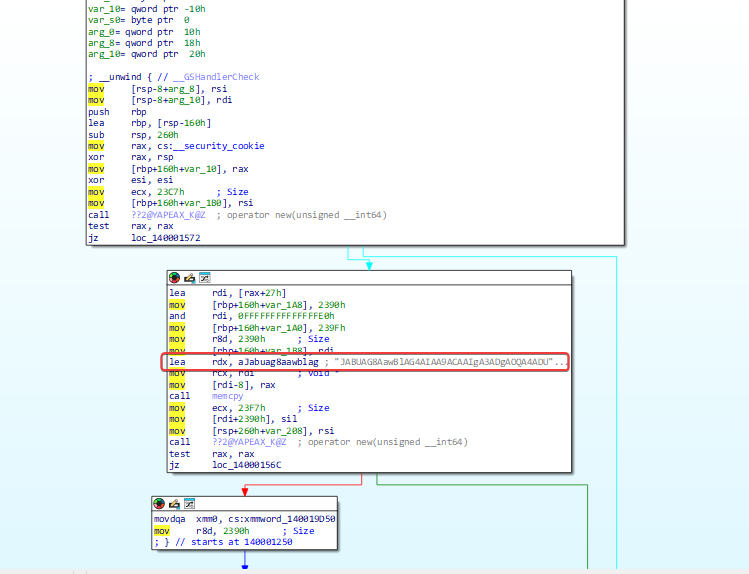
Task: Click 'mov r8d, 2390h' in the movdqa block
Action: [x=234, y=531]
